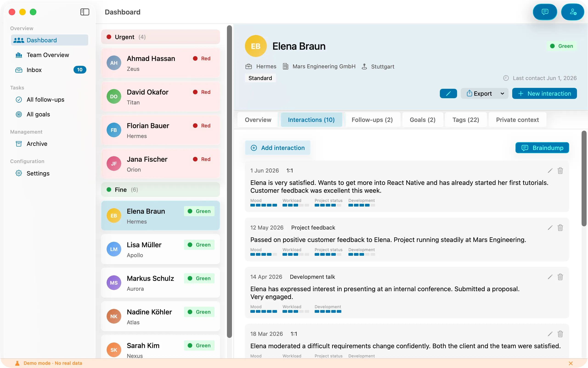The height and width of the screenshot is (368, 588).
Task: Open Settings in the sidebar
Action: coord(49,173)
